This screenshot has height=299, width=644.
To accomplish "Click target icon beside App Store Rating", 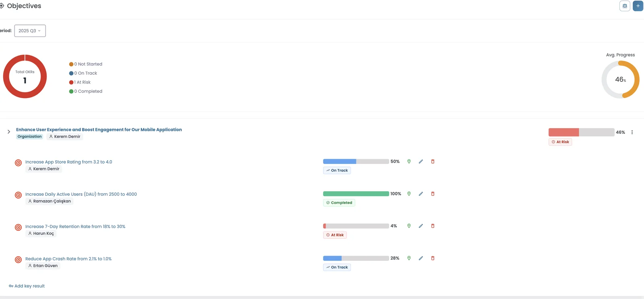I will (x=18, y=163).
